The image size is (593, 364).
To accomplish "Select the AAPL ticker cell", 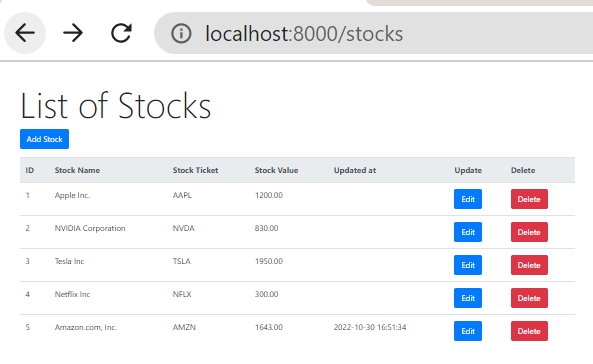I will 182,195.
